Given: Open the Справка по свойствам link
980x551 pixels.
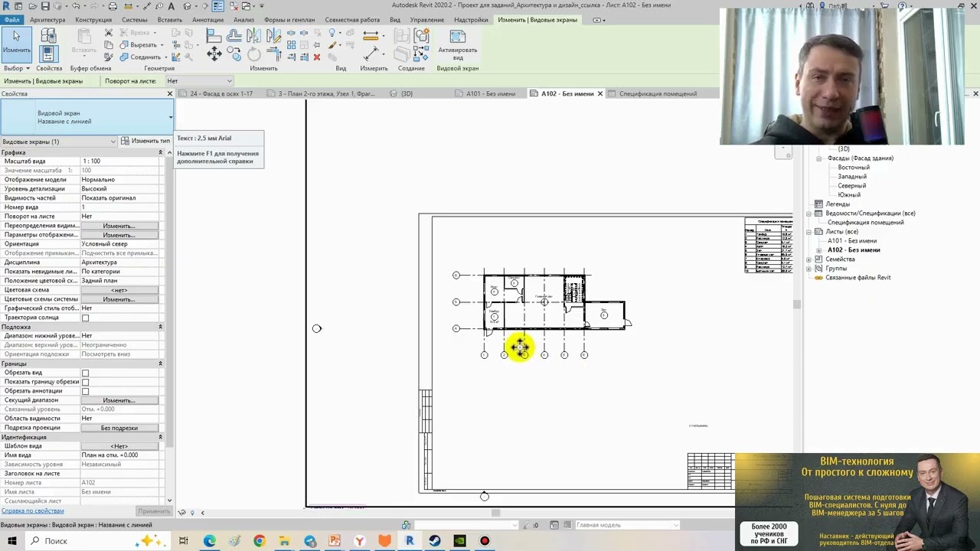Looking at the screenshot, I should coord(32,510).
